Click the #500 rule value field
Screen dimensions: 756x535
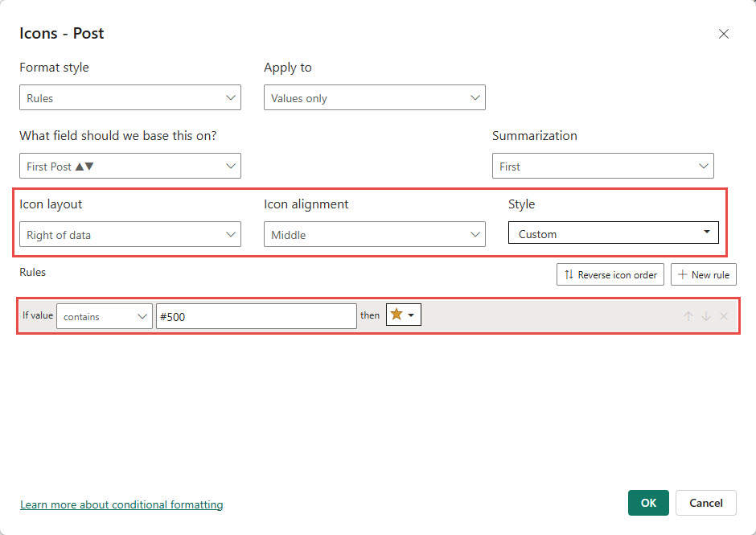pos(256,316)
